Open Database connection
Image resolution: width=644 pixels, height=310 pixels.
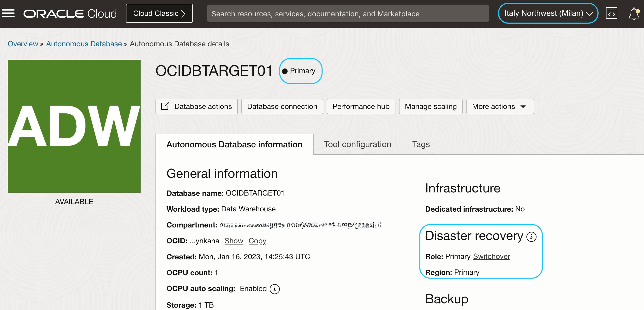pos(282,107)
